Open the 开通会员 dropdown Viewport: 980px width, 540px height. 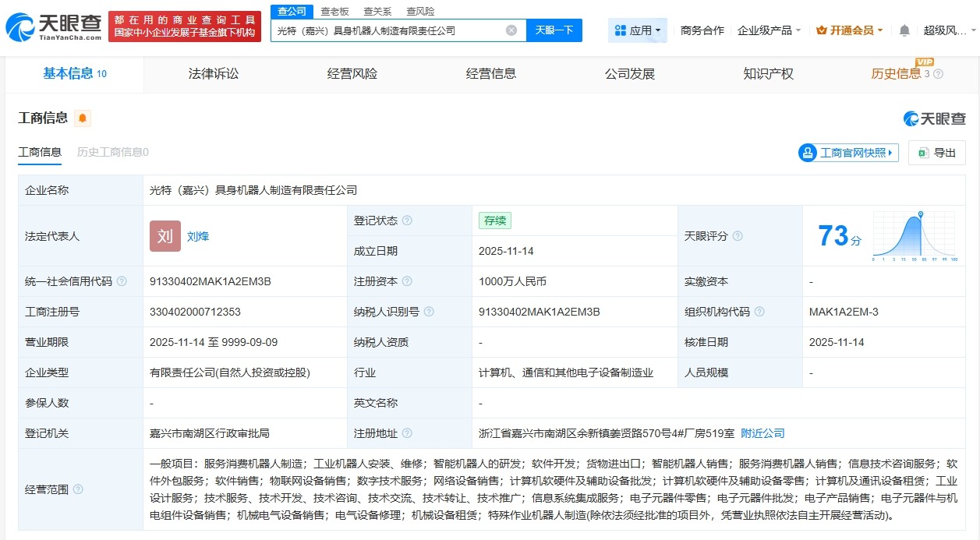pos(848,29)
